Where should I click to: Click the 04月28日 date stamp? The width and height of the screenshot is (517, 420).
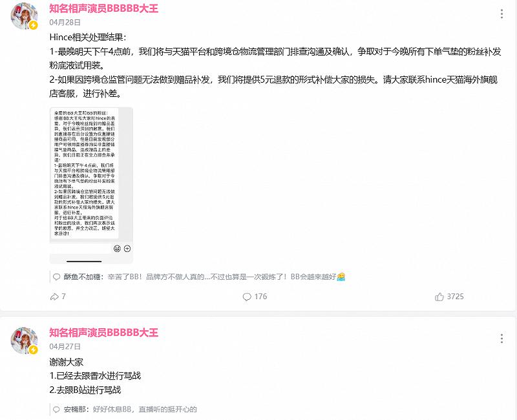pyautogui.click(x=65, y=23)
